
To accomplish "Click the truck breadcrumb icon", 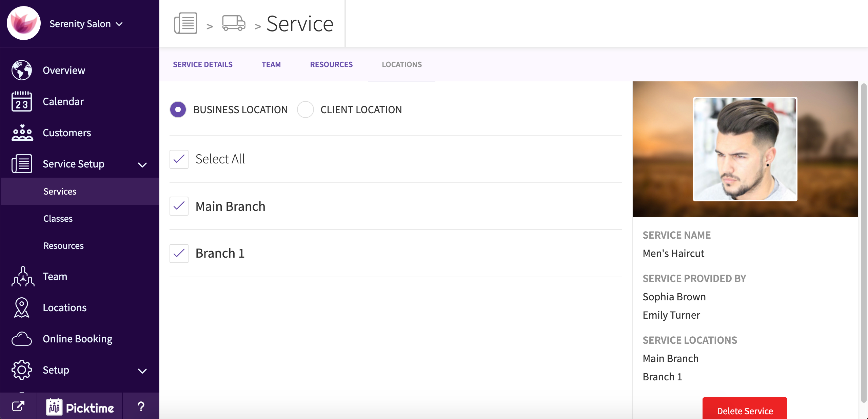I will 234,23.
